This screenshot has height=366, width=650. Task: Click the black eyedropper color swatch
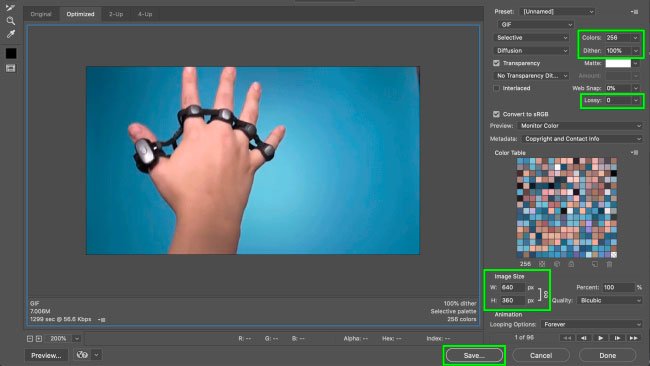click(11, 53)
